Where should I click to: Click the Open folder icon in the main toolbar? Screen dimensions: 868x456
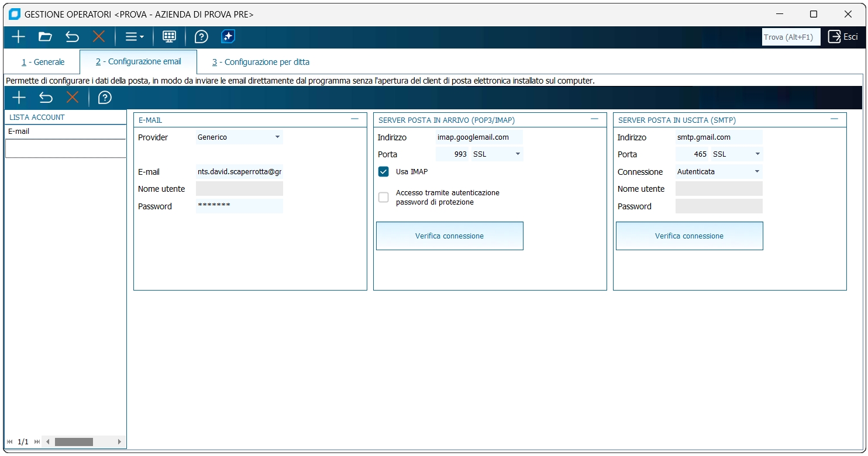45,37
